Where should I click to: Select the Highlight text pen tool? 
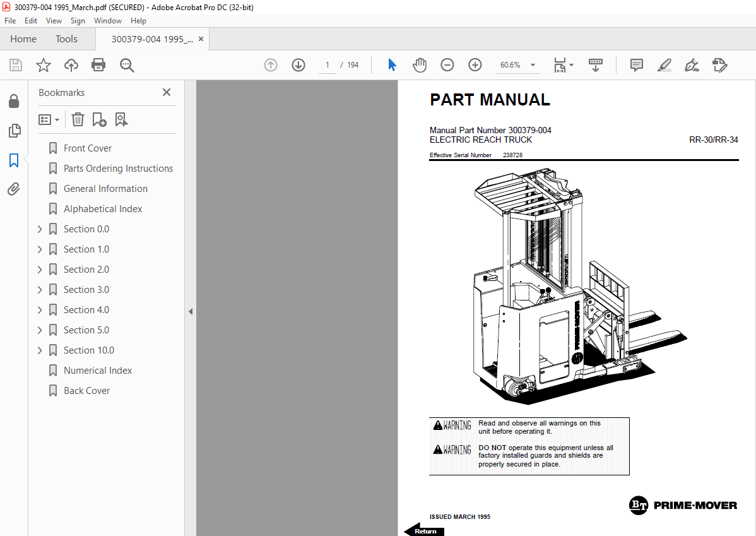point(664,65)
